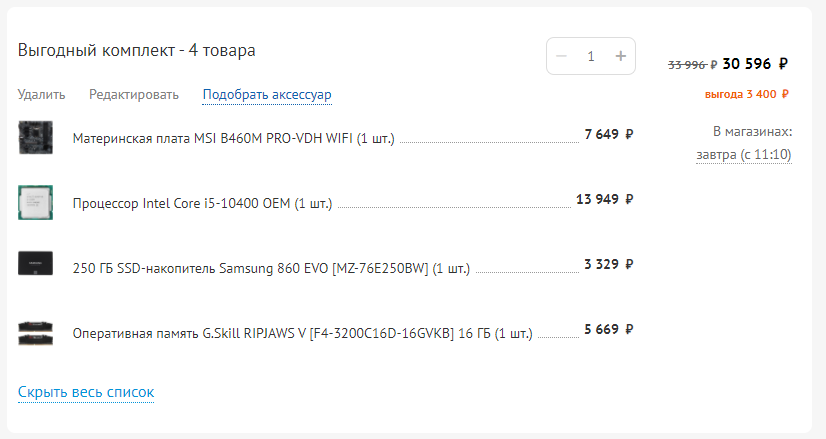Image resolution: width=826 pixels, height=439 pixels.
Task: Click the kit title Выгодный комплект
Action: 136,50
